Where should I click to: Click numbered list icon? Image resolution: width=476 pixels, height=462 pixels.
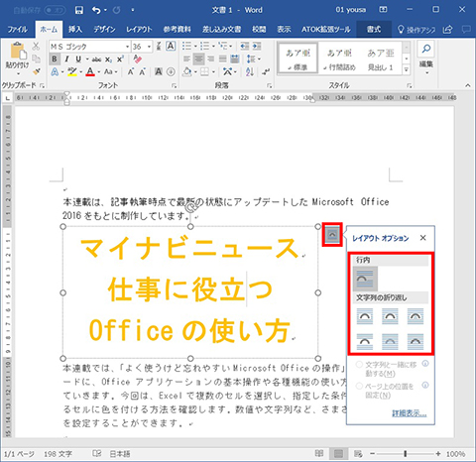click(204, 46)
